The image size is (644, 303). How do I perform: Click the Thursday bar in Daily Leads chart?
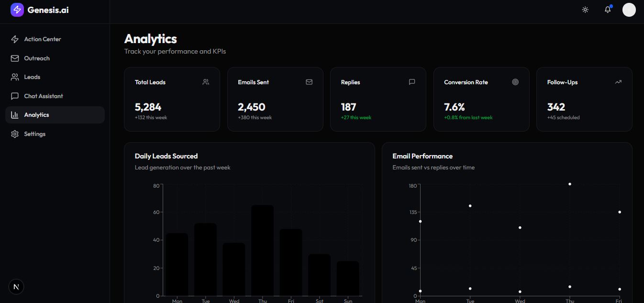click(263, 250)
